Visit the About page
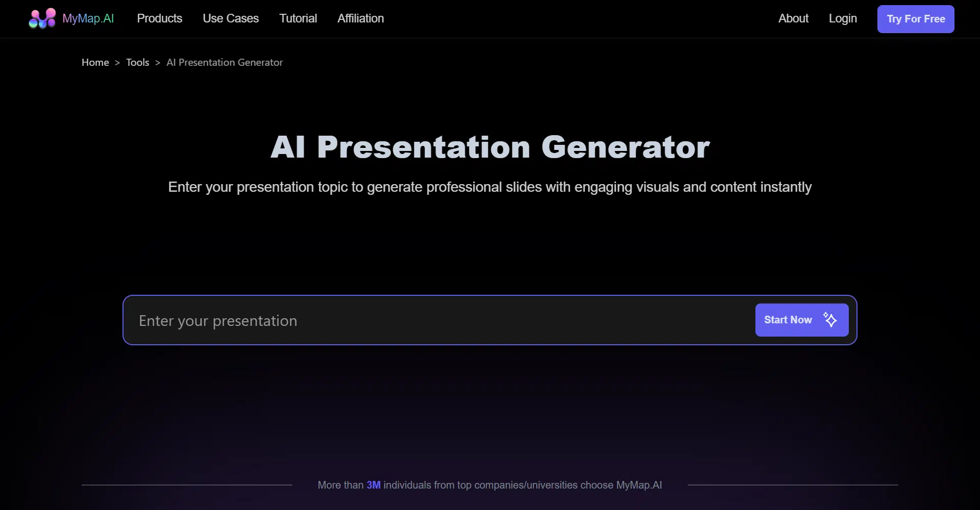This screenshot has width=980, height=510. click(x=793, y=19)
